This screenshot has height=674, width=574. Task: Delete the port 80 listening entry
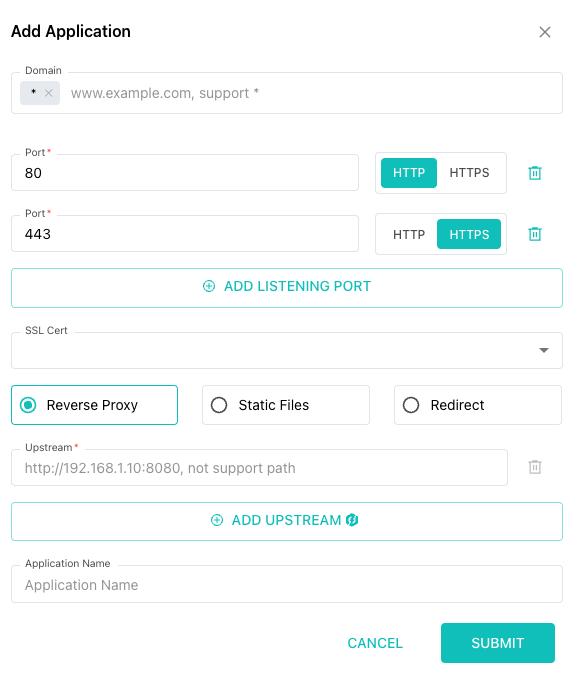[x=534, y=173]
